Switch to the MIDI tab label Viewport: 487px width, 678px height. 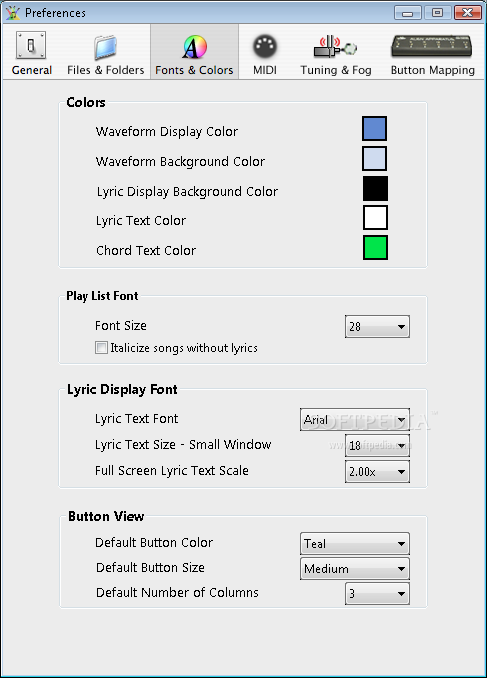coord(265,70)
